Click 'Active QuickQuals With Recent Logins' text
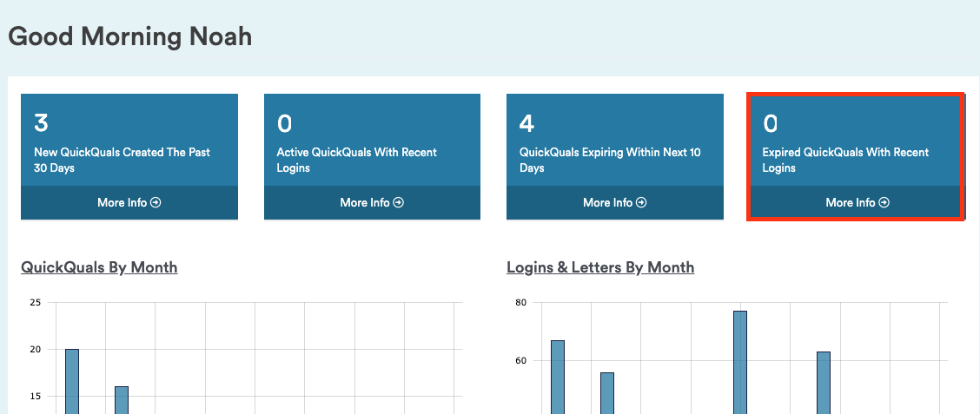 coord(357,160)
